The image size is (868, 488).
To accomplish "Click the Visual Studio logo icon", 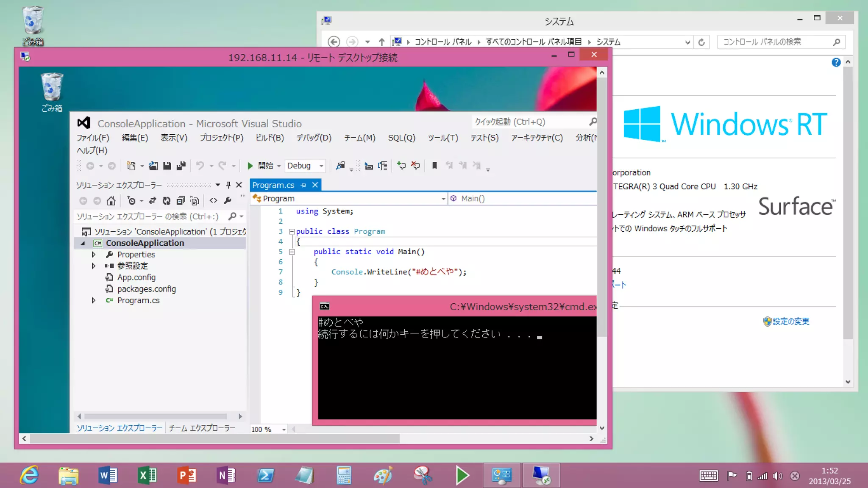I will [x=84, y=123].
